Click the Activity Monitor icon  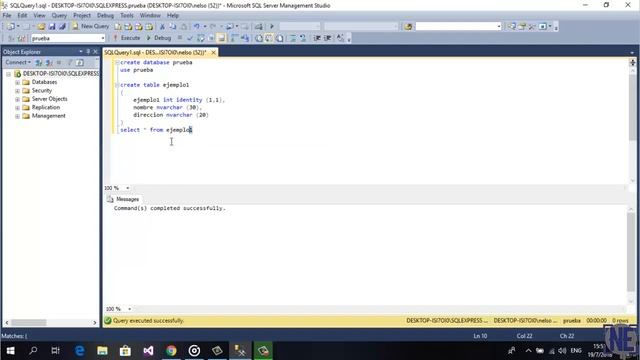(x=258, y=27)
